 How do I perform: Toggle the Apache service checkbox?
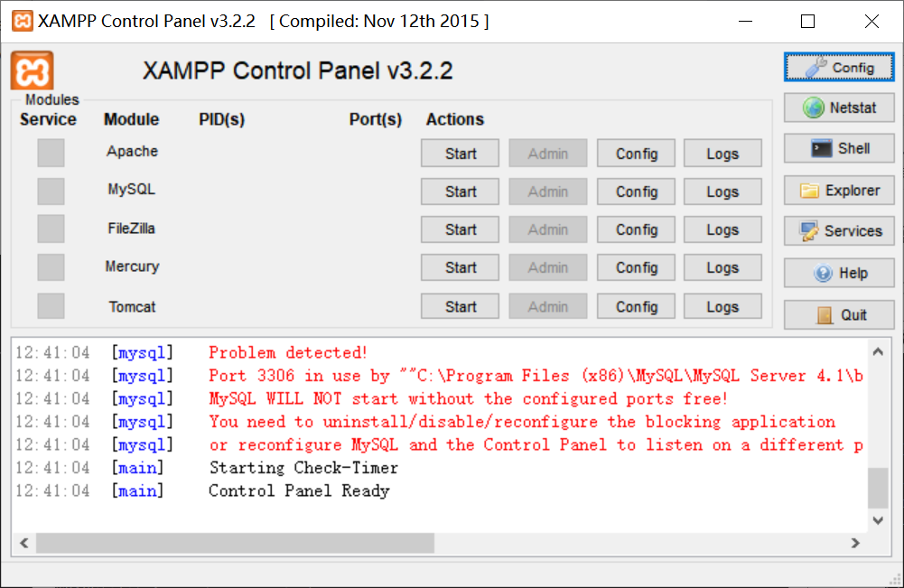51,153
